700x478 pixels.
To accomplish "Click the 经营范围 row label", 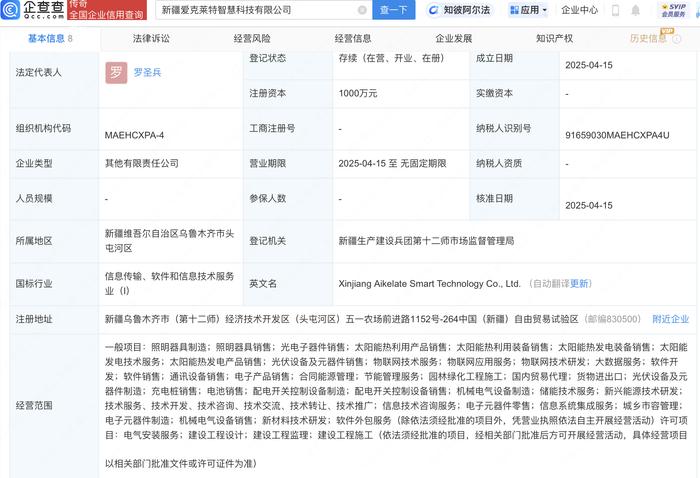I will 34,405.
